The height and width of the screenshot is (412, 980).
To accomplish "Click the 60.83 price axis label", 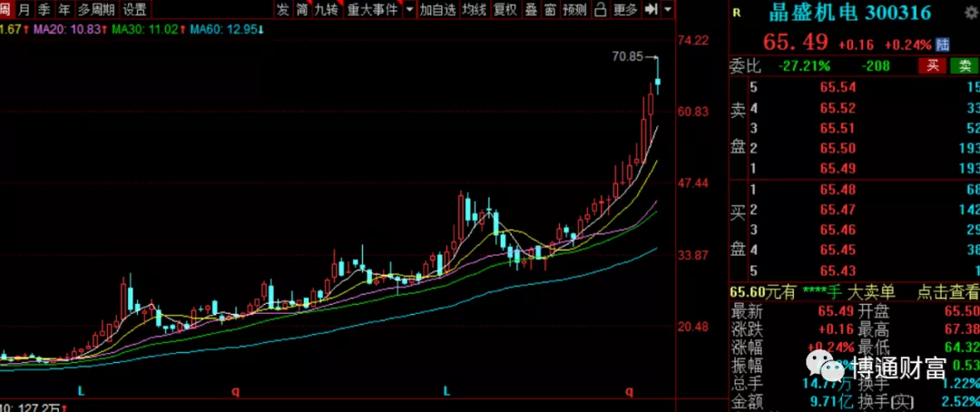I will 693,112.
